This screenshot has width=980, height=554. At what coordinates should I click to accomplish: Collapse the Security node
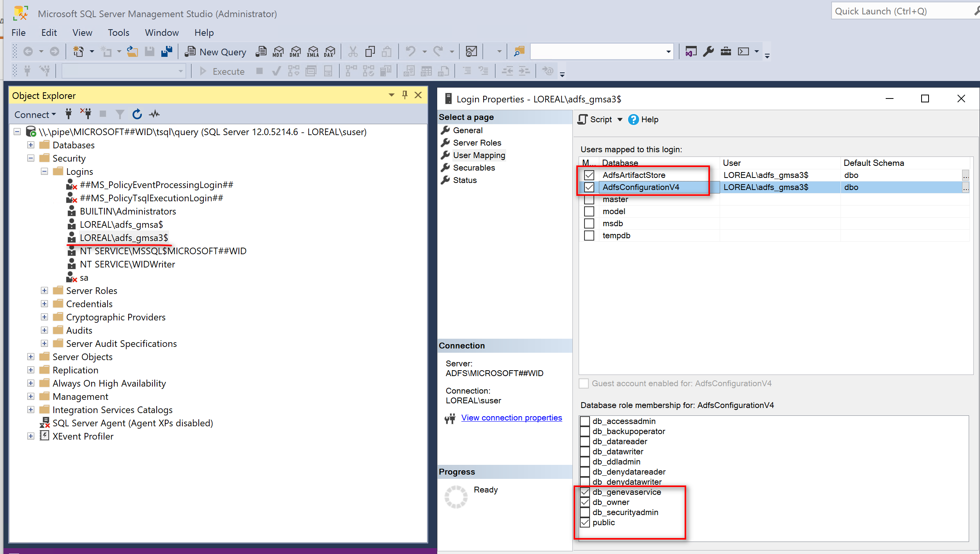[x=31, y=158]
